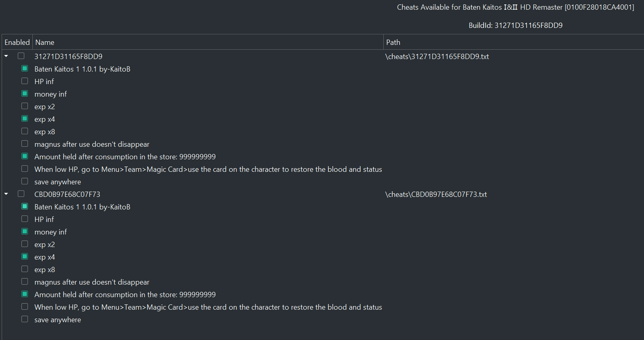This screenshot has height=340, width=644.
Task: Click the 'Path' column header
Action: (514, 42)
